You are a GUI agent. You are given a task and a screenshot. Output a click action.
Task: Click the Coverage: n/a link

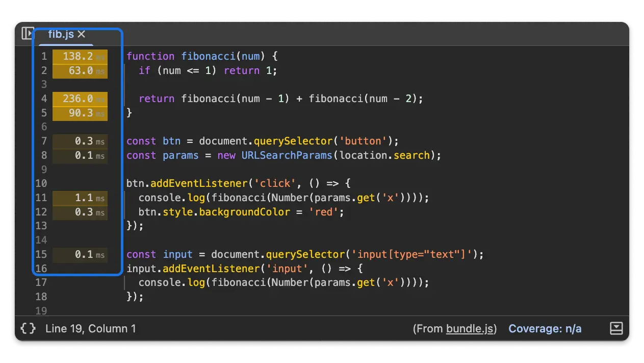(x=545, y=328)
